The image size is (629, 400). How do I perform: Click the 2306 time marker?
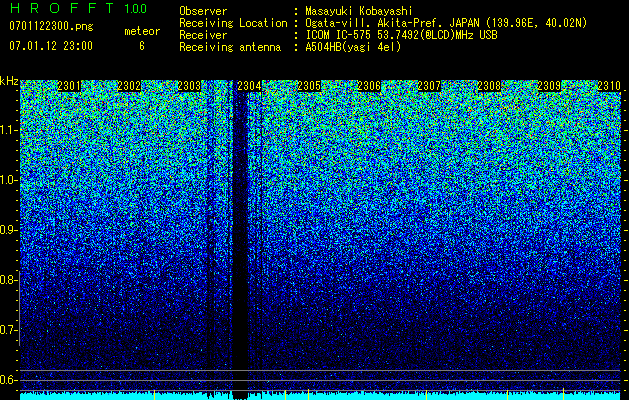pos(369,86)
